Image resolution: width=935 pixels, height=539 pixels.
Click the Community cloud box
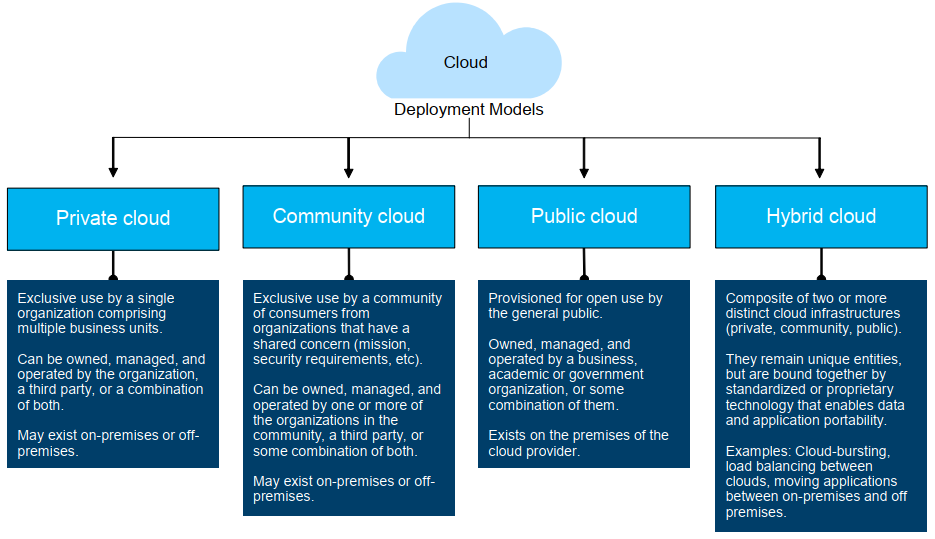[x=349, y=216]
